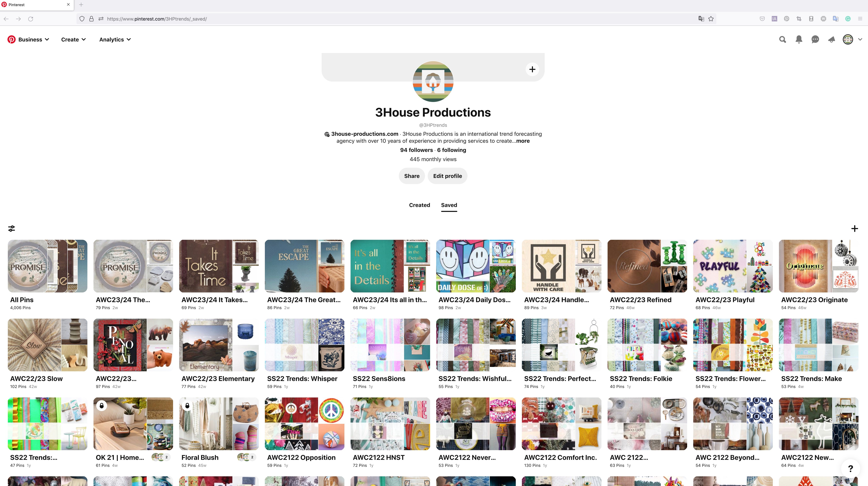This screenshot has width=868, height=486.
Task: Bookmark this page with the star icon
Action: tap(711, 19)
